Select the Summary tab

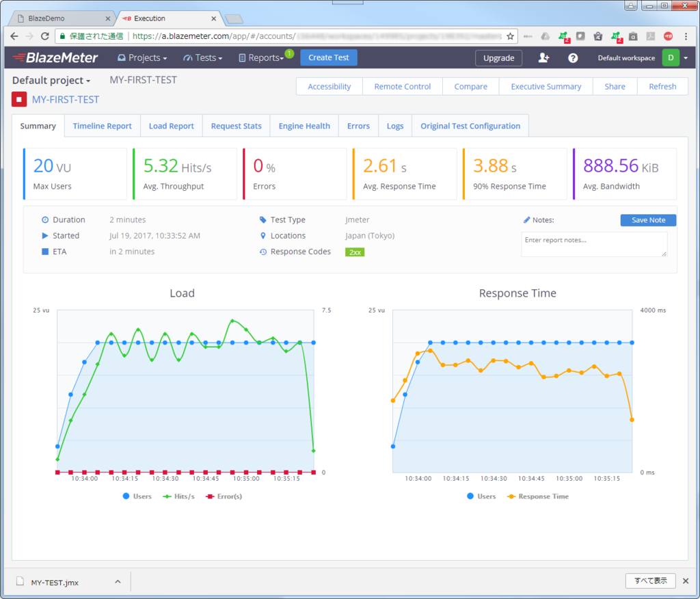(x=38, y=126)
